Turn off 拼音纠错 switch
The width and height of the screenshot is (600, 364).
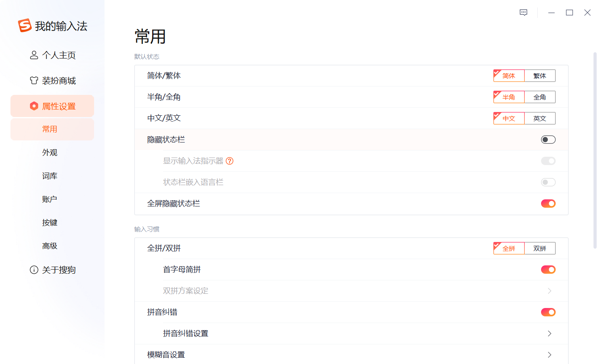click(x=548, y=312)
